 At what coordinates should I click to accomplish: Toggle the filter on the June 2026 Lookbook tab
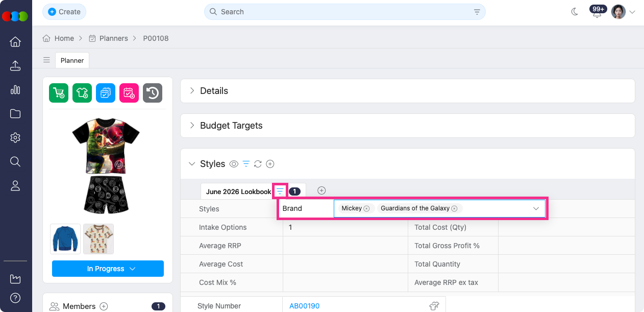[x=280, y=190]
